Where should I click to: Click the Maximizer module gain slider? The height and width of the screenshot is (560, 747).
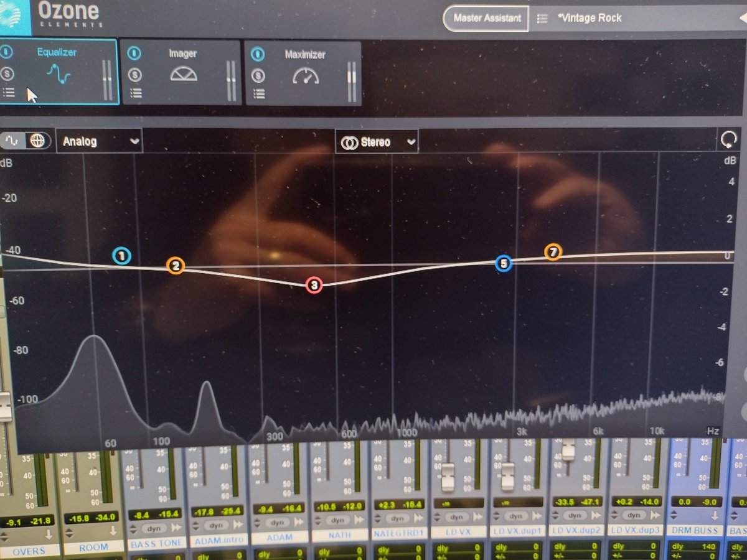352,82
